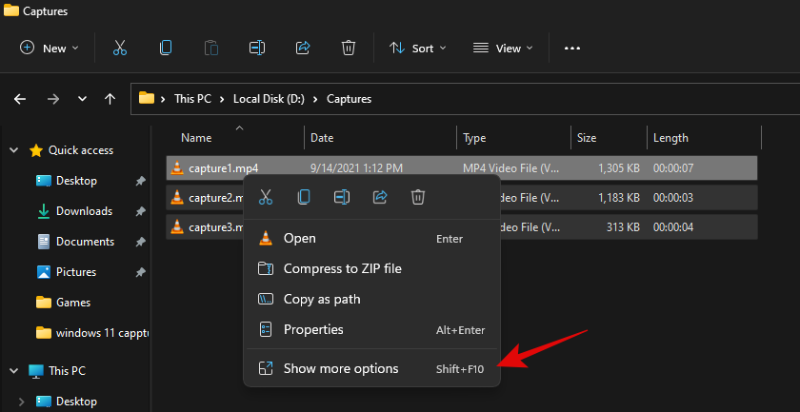Collapse the This PC tree node

[14, 371]
